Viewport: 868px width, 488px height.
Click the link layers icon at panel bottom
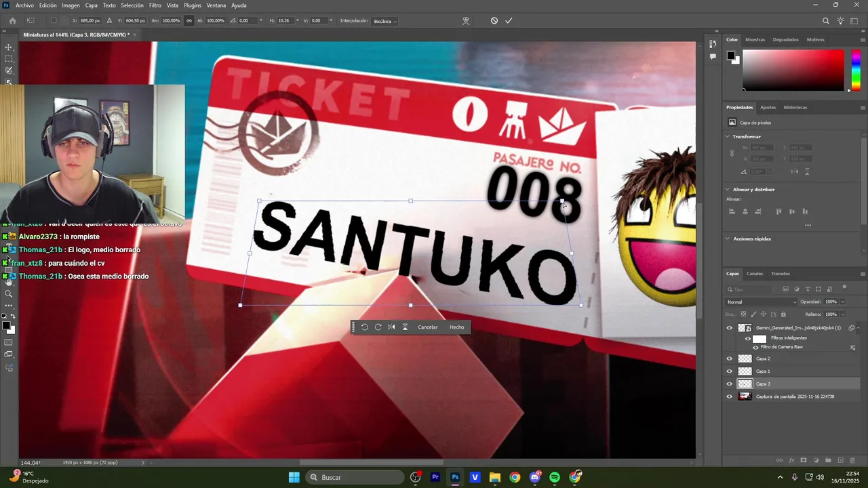(x=779, y=460)
